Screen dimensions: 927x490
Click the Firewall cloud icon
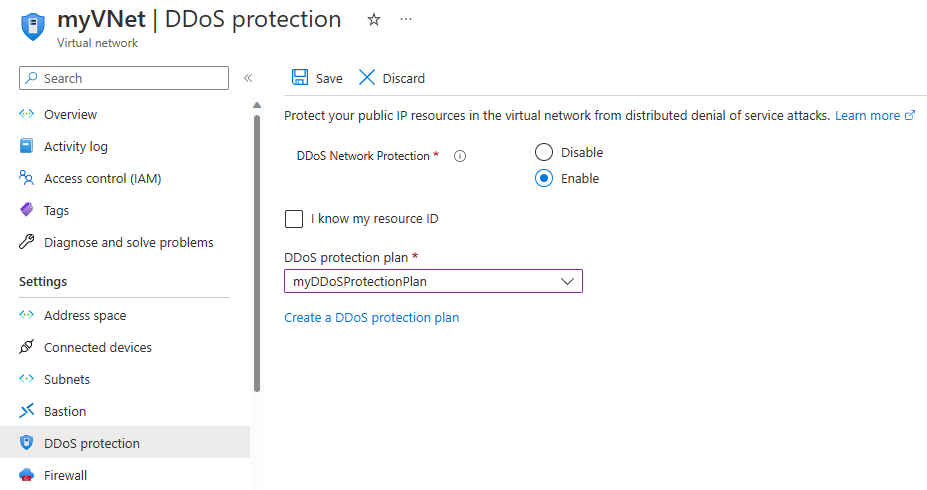(27, 476)
